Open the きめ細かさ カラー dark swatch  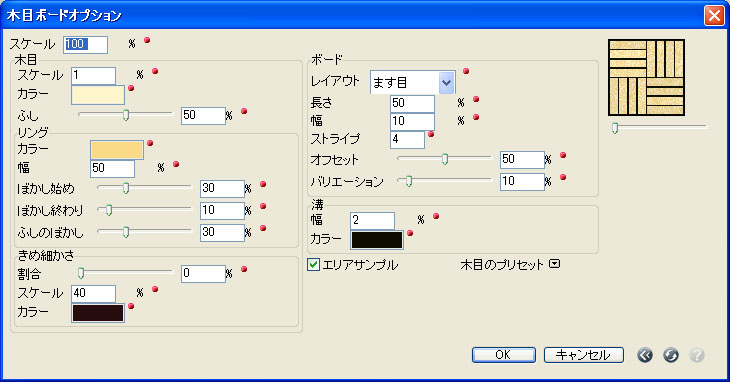click(98, 313)
